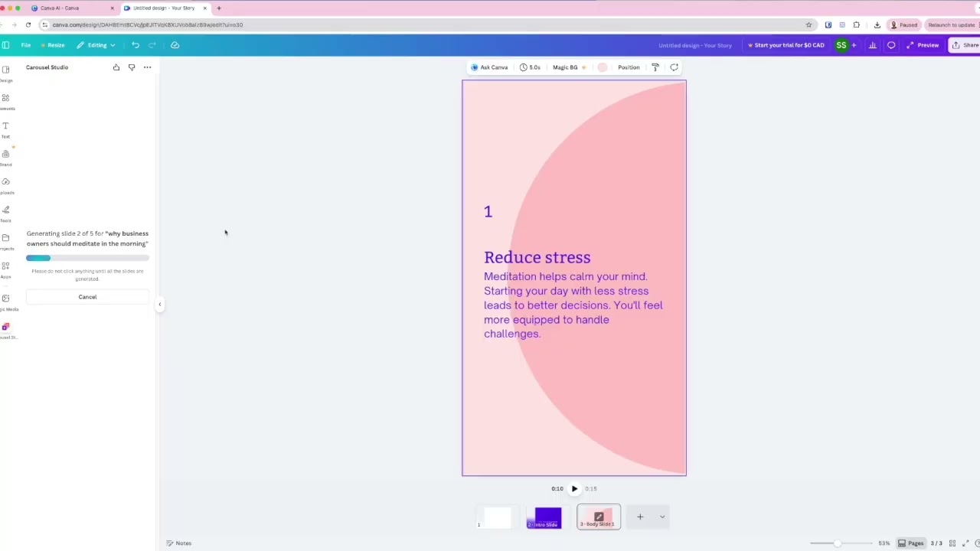This screenshot has width=980, height=551.
Task: Open the Apps panel in sidebar
Action: 5,269
